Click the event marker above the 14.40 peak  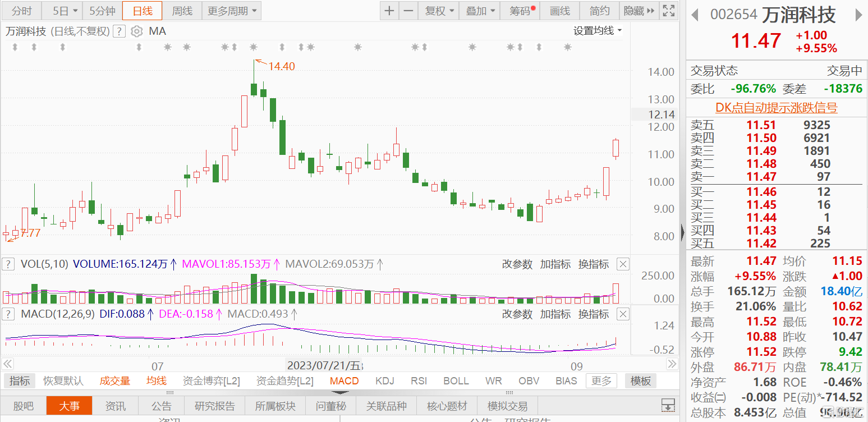coord(254,47)
